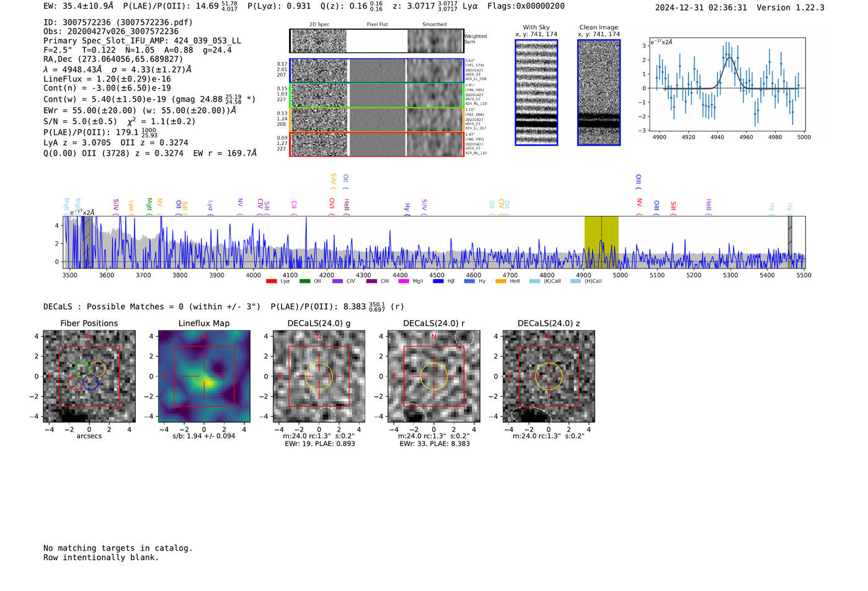Click the No matching targets in catalog text
The height and width of the screenshot is (591, 868).
pyautogui.click(x=118, y=548)
